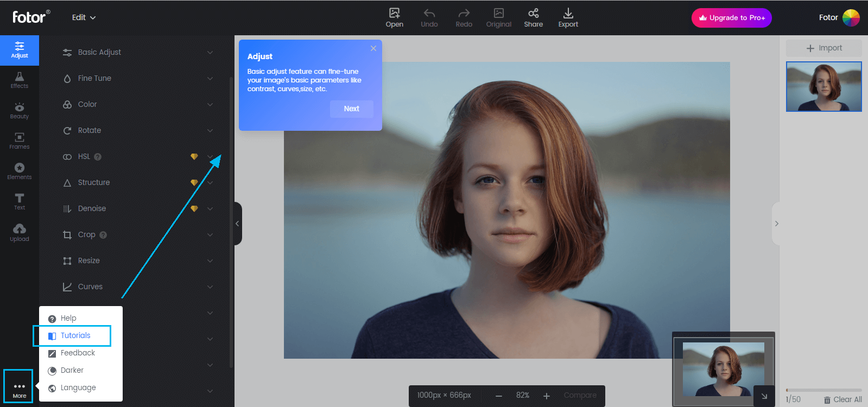The image size is (868, 407).
Task: Open the Edit dropdown menu
Action: (x=84, y=17)
